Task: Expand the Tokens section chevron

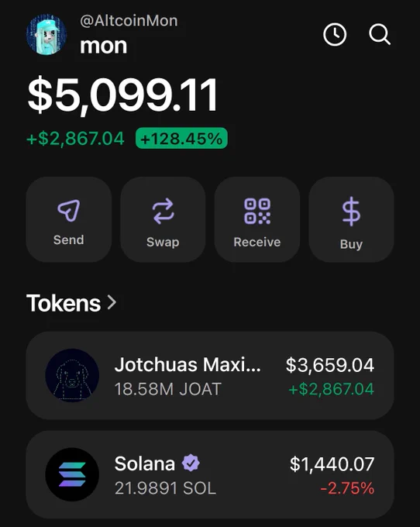Action: coord(112,302)
